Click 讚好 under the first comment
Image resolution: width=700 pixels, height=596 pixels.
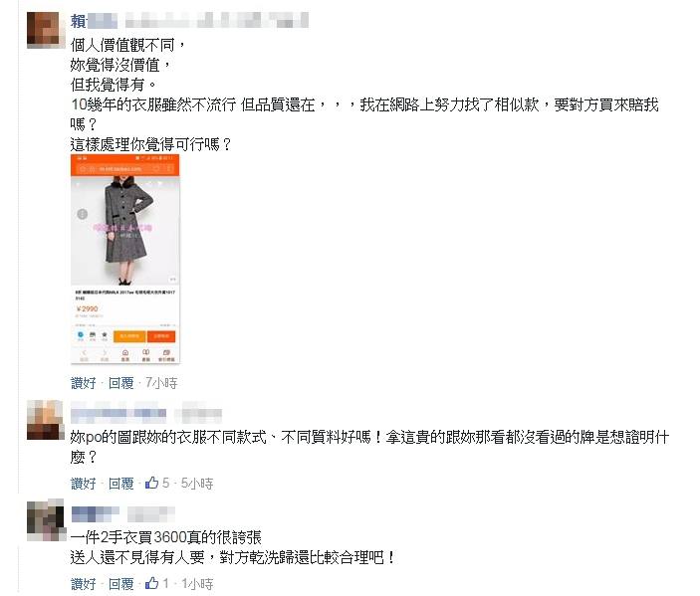coord(84,383)
